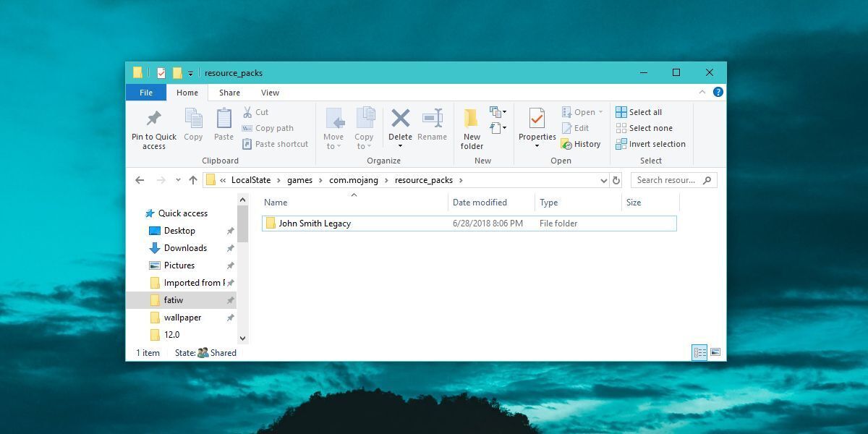
Task: Unpin Desktop from Quick access
Action: (x=229, y=230)
